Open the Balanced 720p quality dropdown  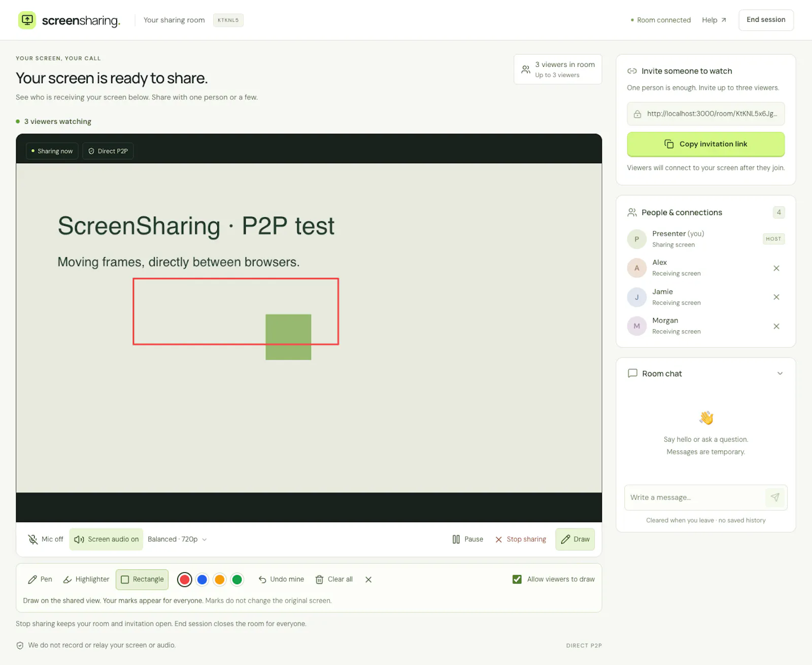177,539
